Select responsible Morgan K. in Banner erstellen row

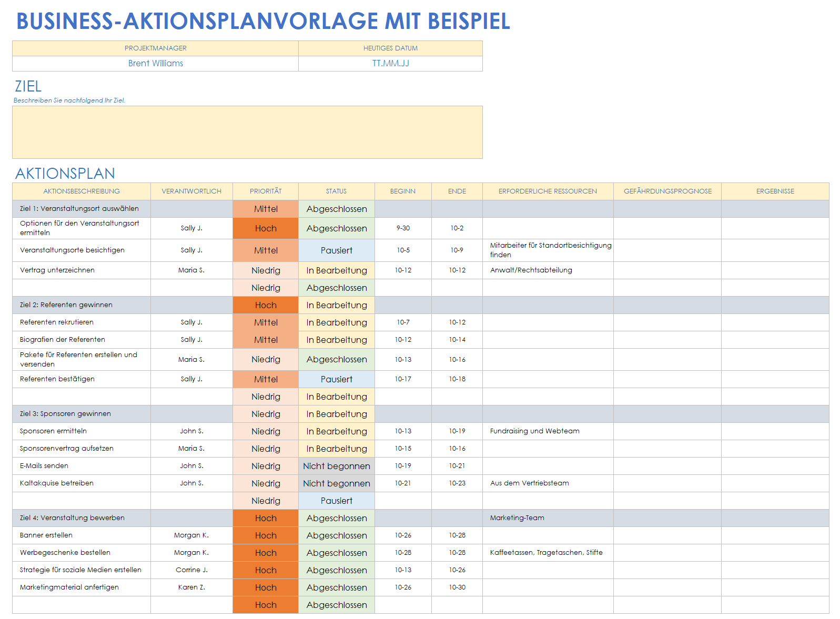click(x=191, y=535)
